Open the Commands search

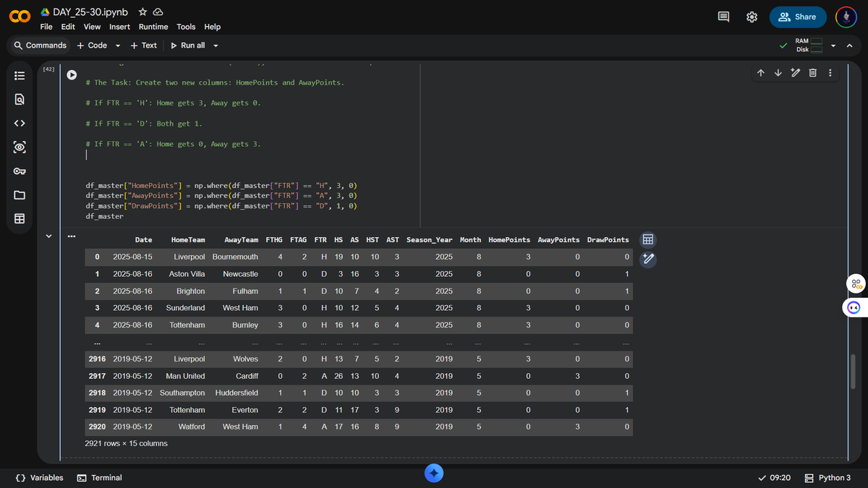(41, 46)
